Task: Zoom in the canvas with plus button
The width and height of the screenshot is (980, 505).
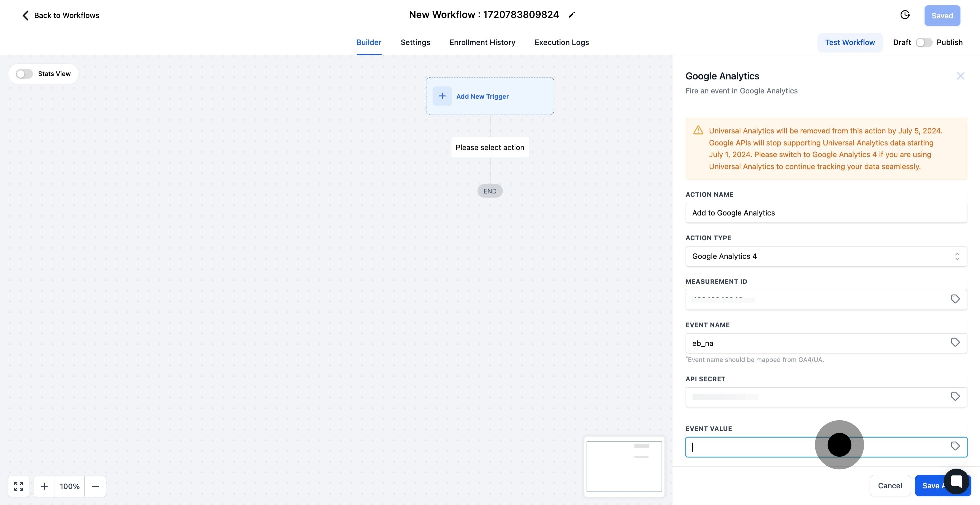Action: click(44, 486)
